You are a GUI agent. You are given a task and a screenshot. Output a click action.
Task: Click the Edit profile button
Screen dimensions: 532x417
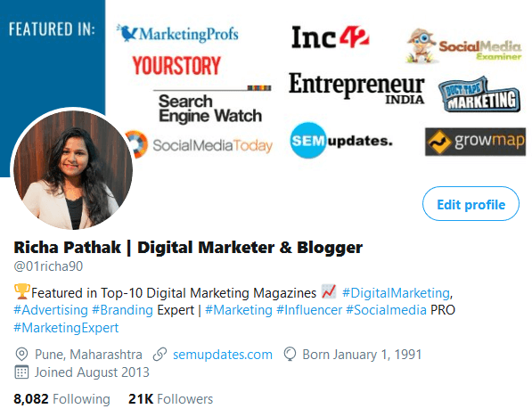coord(471,203)
